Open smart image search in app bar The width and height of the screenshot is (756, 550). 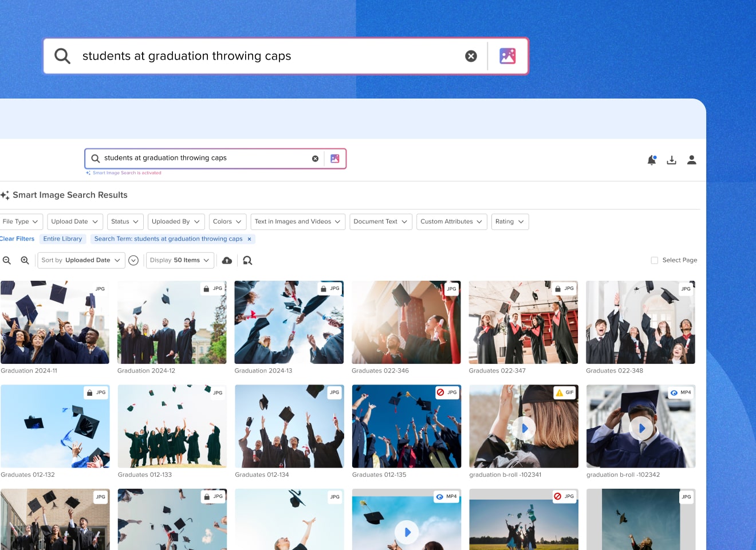tap(335, 159)
